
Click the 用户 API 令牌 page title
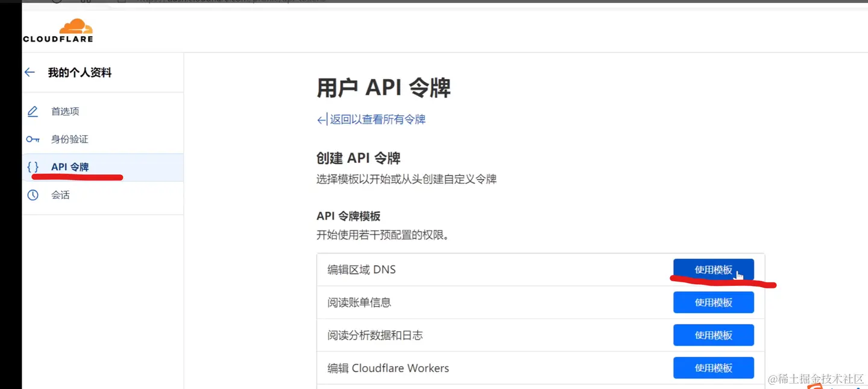[x=383, y=88]
